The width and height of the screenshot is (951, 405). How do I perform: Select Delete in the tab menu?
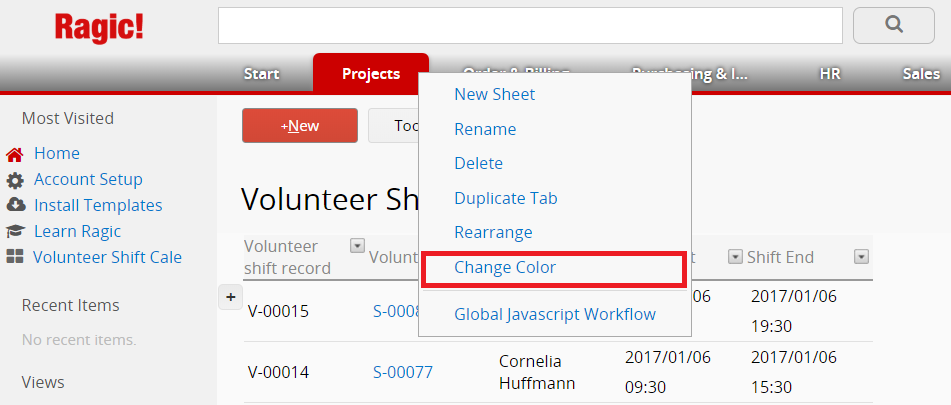(x=479, y=164)
